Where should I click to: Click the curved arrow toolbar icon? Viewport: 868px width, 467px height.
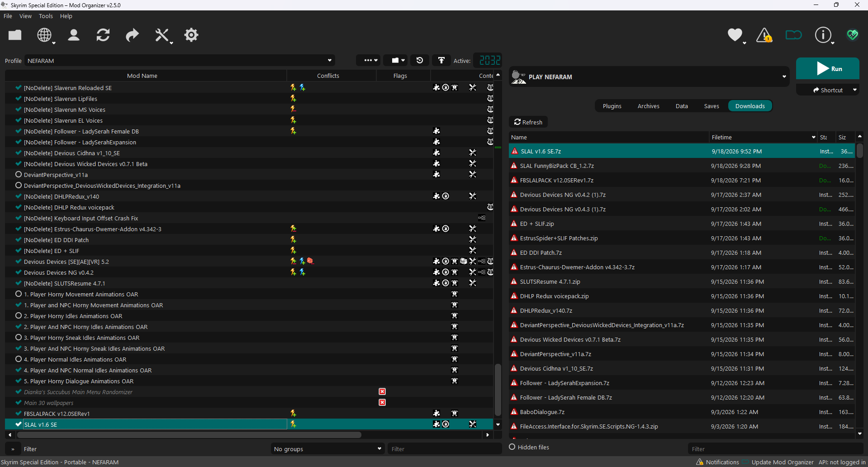(132, 35)
